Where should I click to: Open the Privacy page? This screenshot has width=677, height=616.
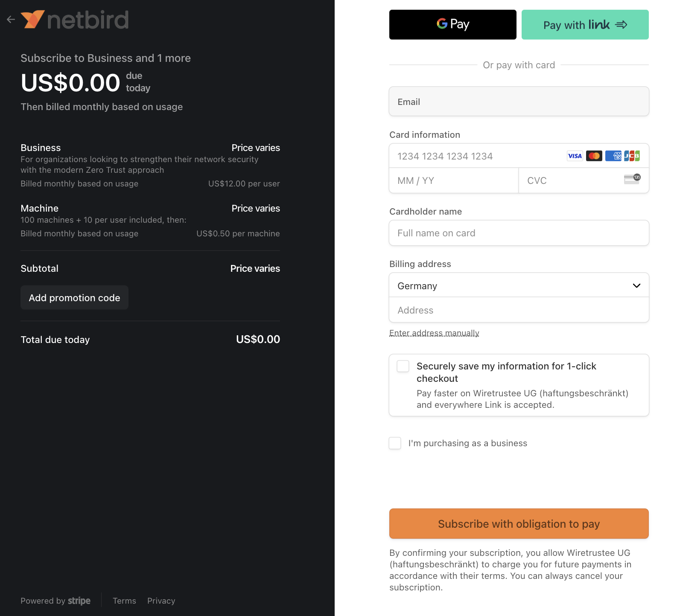pyautogui.click(x=161, y=601)
